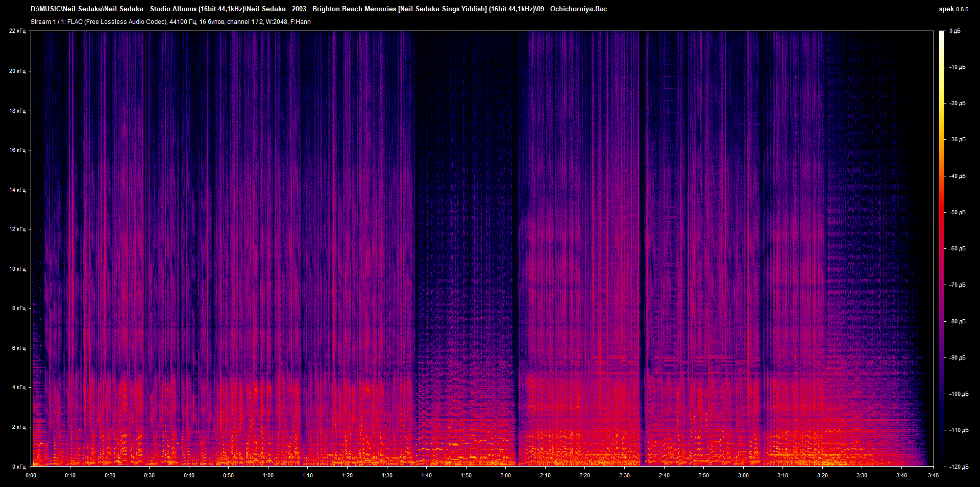Click the -120 дБ level scale label
Screen dimensions: 980x487
click(x=959, y=467)
